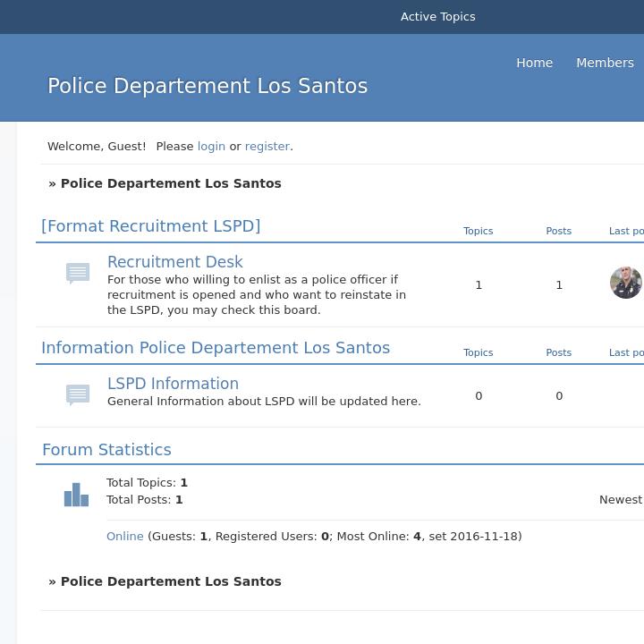Open Information Police Departement Los Santos category
The image size is (644, 644).
click(216, 348)
